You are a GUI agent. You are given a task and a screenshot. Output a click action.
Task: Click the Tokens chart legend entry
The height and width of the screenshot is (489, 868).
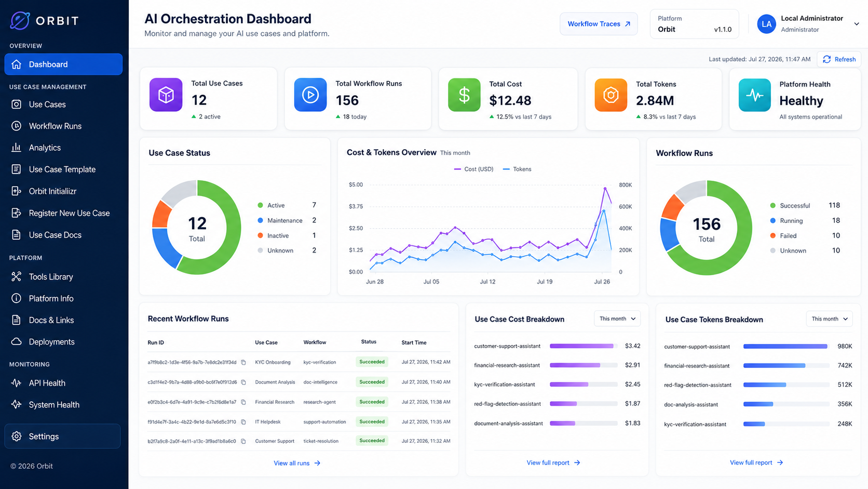(x=517, y=169)
